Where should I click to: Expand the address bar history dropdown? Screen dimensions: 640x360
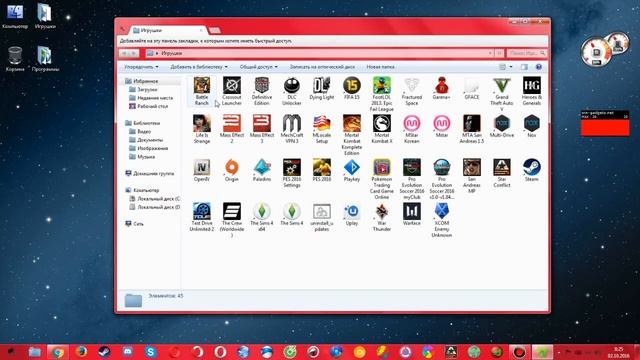click(x=490, y=53)
